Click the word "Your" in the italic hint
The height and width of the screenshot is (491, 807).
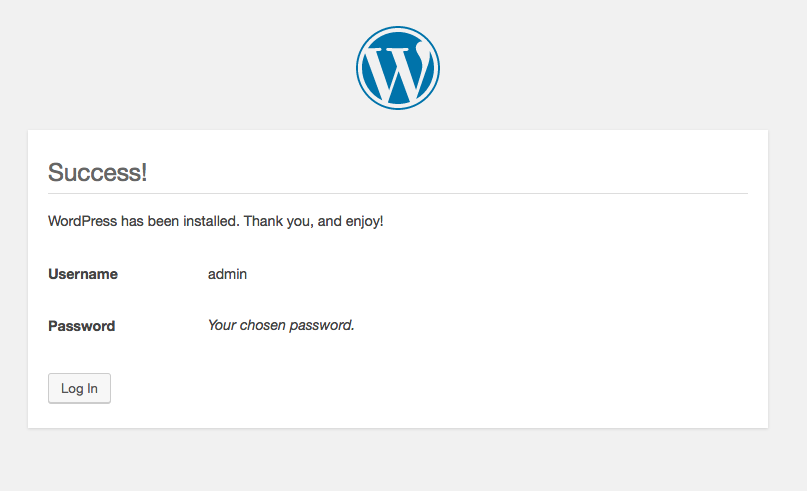(x=222, y=325)
